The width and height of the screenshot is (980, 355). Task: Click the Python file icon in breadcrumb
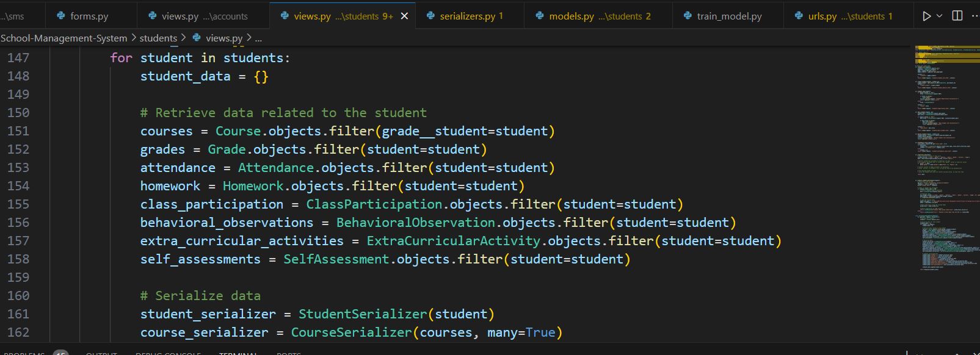[x=197, y=38]
